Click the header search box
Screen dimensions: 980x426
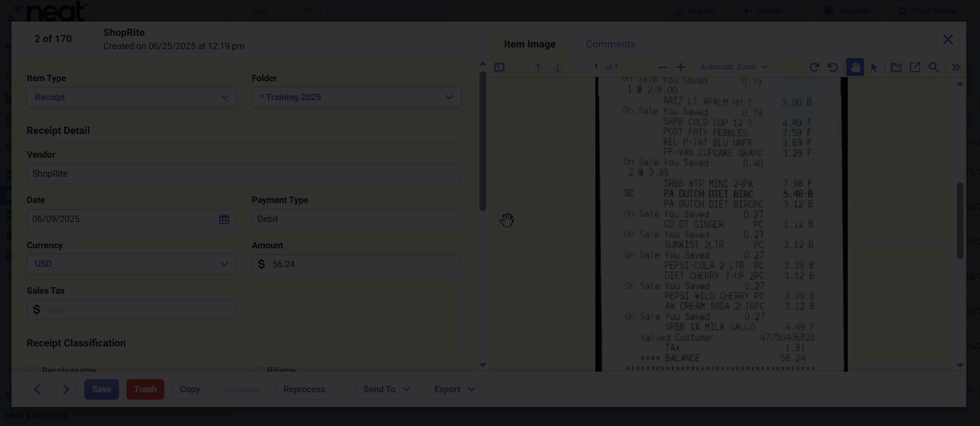(x=383, y=11)
